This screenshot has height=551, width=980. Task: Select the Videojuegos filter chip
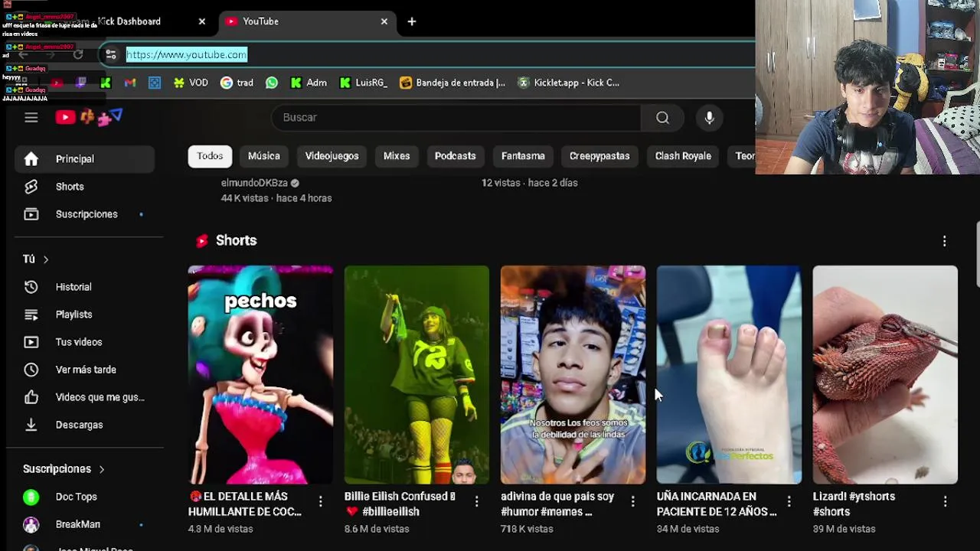pos(332,156)
